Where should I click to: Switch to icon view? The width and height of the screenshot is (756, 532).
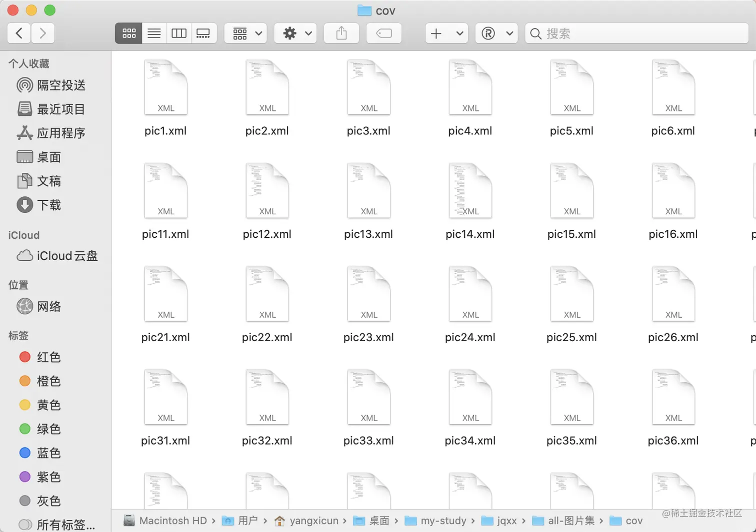point(128,33)
